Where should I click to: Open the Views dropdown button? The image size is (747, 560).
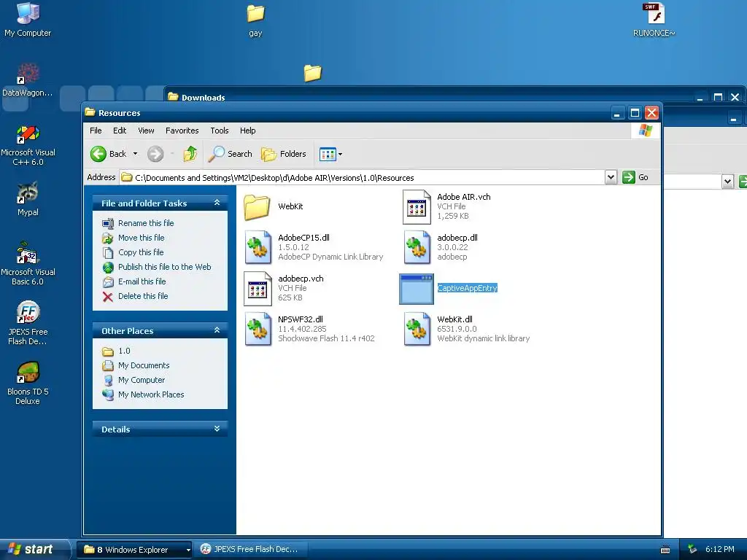click(x=330, y=154)
